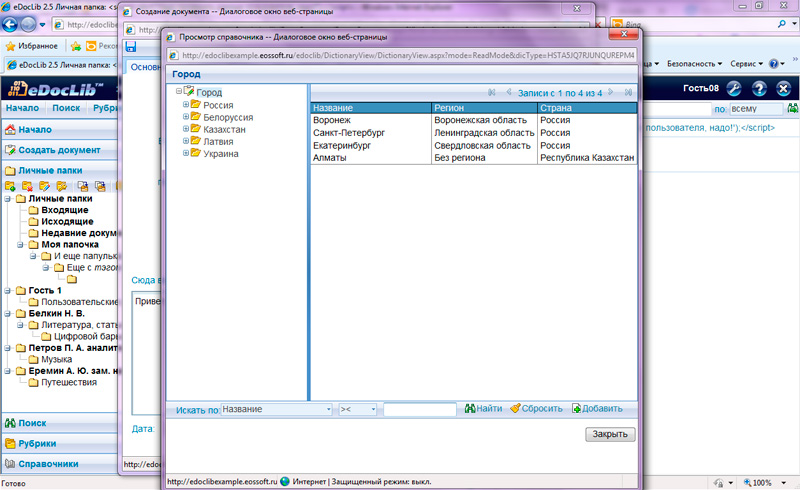Select Гость 1 folder in left tree
Screen dimensions: 800x490
[45, 290]
